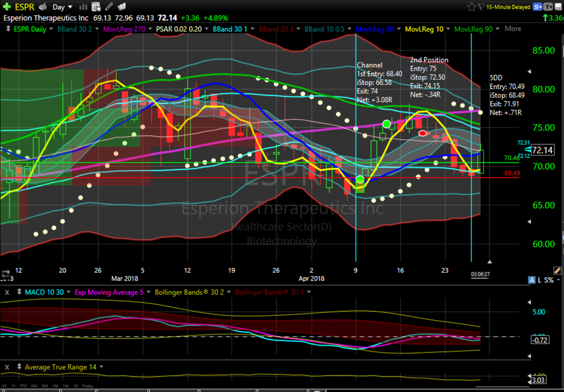
Task: Select the 3M time range button
Action: tap(45, 386)
